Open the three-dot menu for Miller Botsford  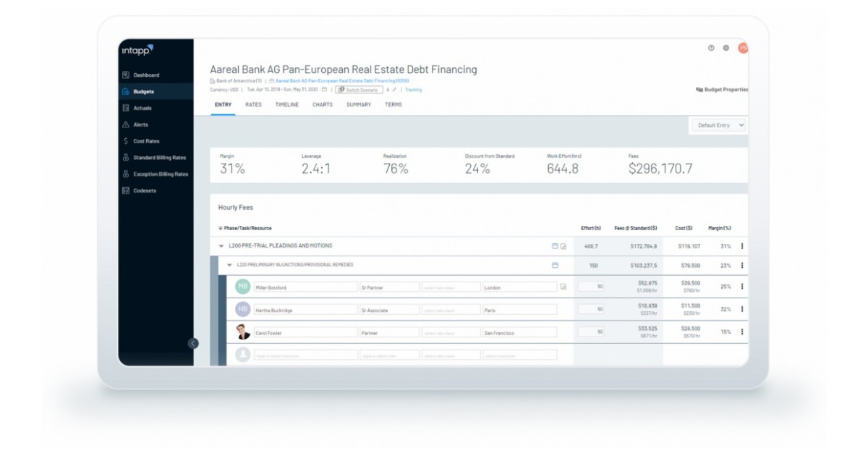click(x=742, y=287)
